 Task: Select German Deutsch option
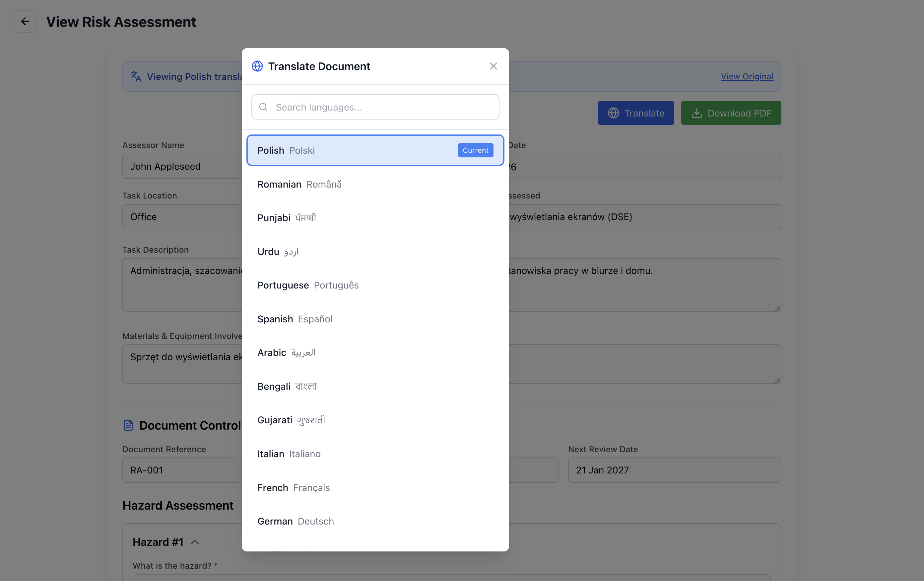pos(375,521)
